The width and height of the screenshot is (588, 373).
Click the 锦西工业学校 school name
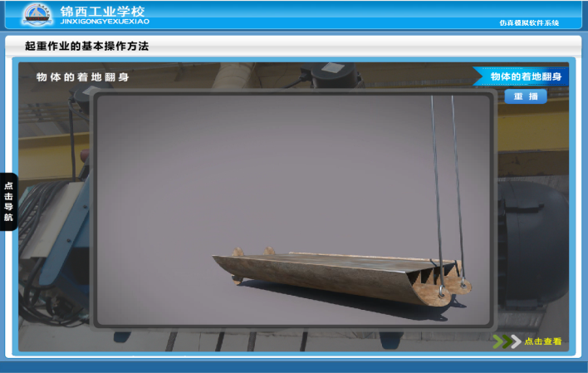point(102,11)
